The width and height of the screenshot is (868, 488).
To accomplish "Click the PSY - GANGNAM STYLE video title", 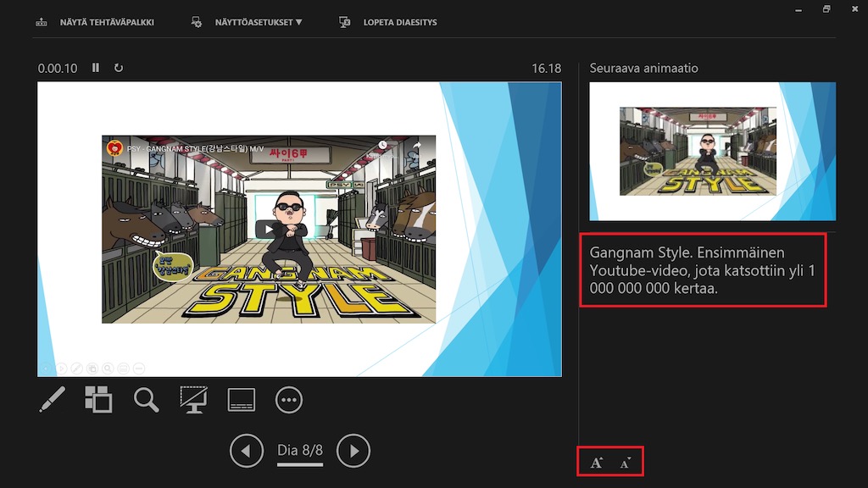I will (x=195, y=148).
